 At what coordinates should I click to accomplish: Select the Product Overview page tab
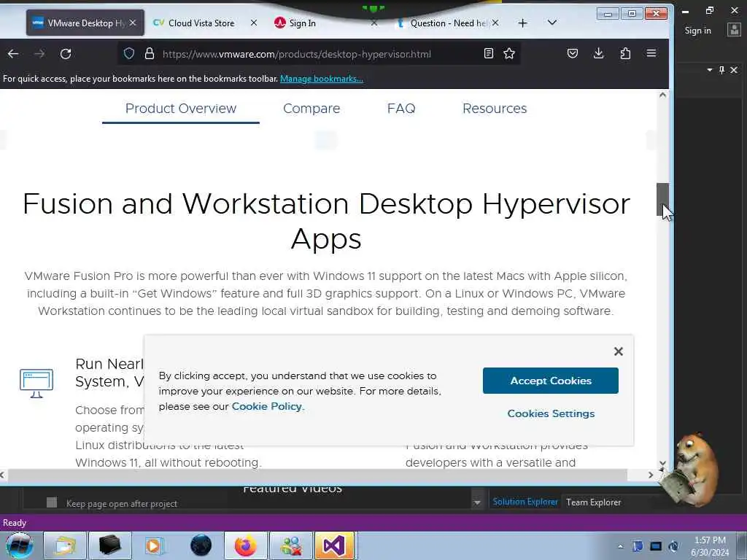click(181, 109)
